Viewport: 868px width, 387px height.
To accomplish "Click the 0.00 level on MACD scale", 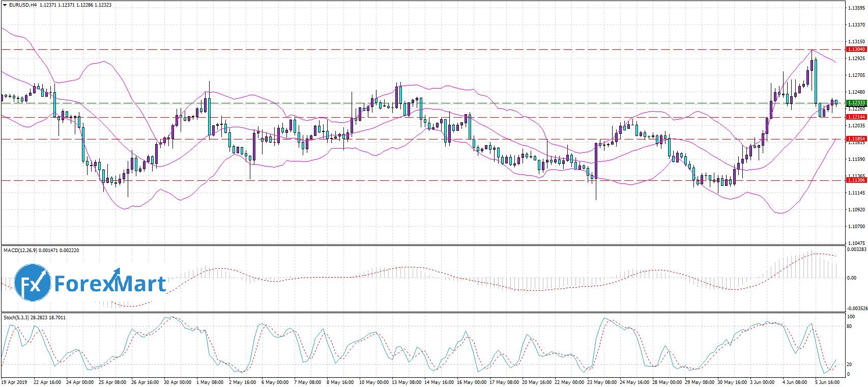I will pos(851,278).
